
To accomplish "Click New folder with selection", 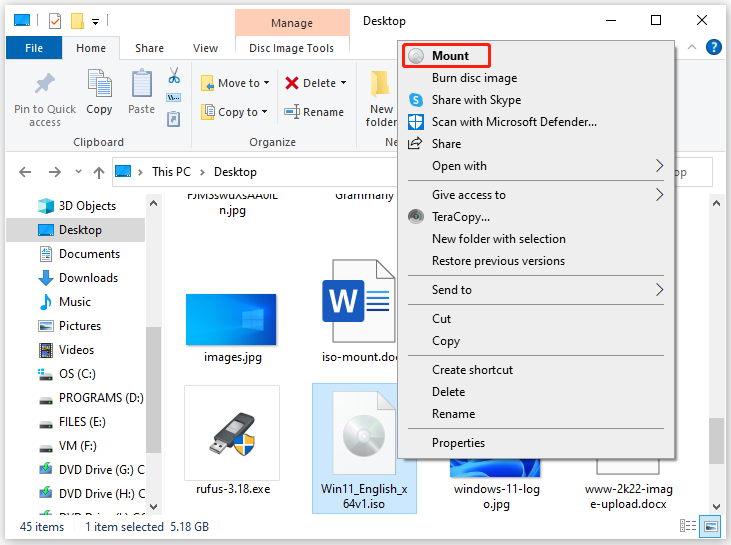I will 498,239.
